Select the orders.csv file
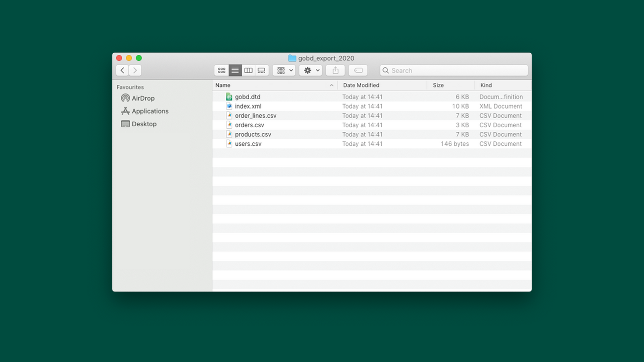 pos(250,125)
